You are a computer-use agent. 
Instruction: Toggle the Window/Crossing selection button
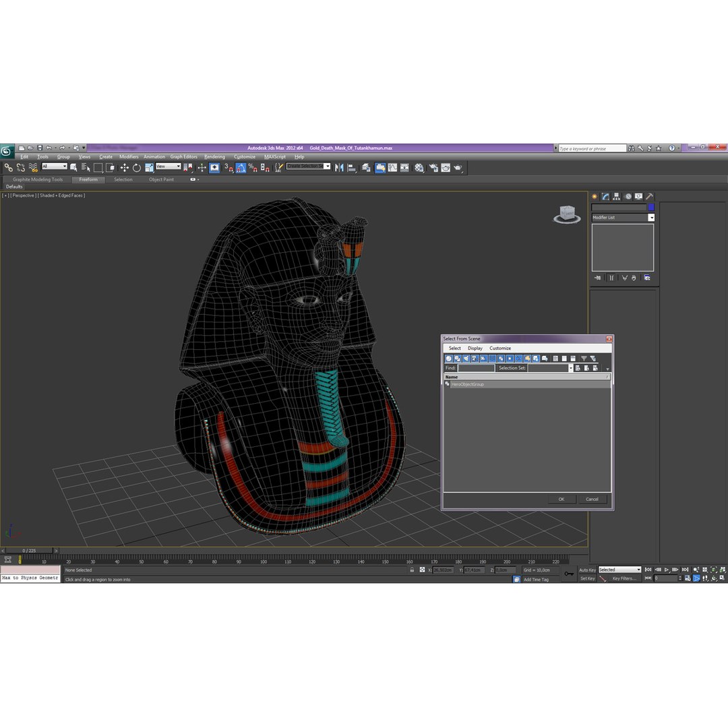110,168
